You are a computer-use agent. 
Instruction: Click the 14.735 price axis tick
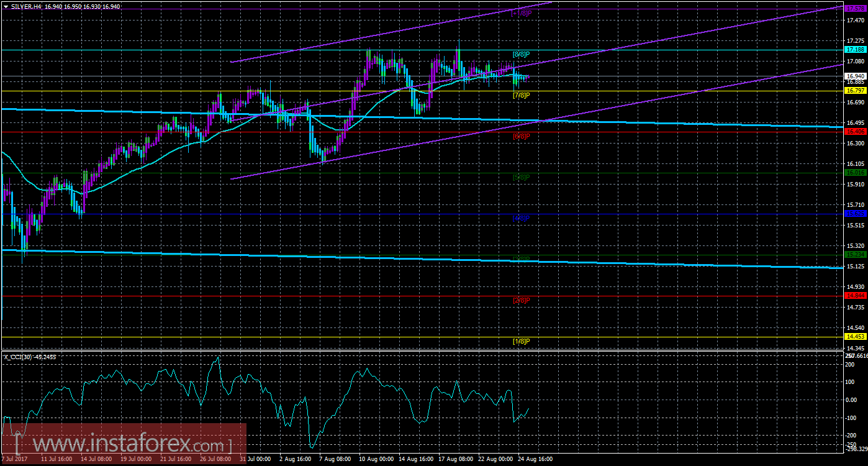pyautogui.click(x=855, y=307)
